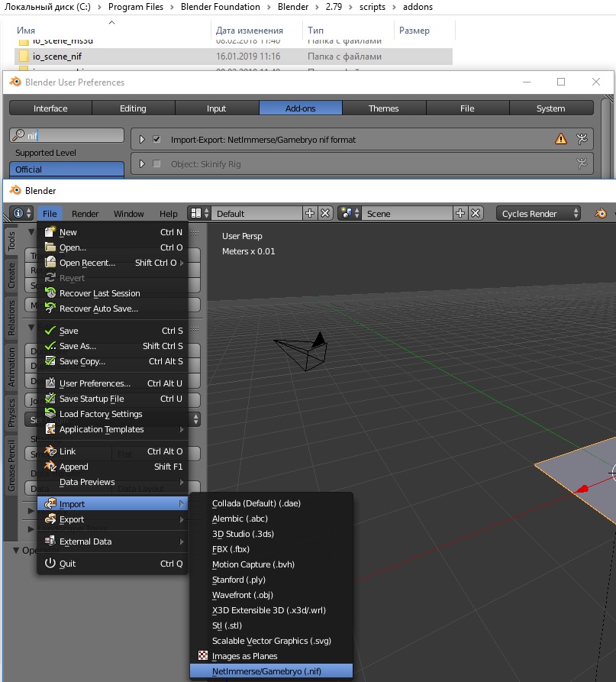This screenshot has height=682, width=616.
Task: Open the Help menu
Action: 168,214
